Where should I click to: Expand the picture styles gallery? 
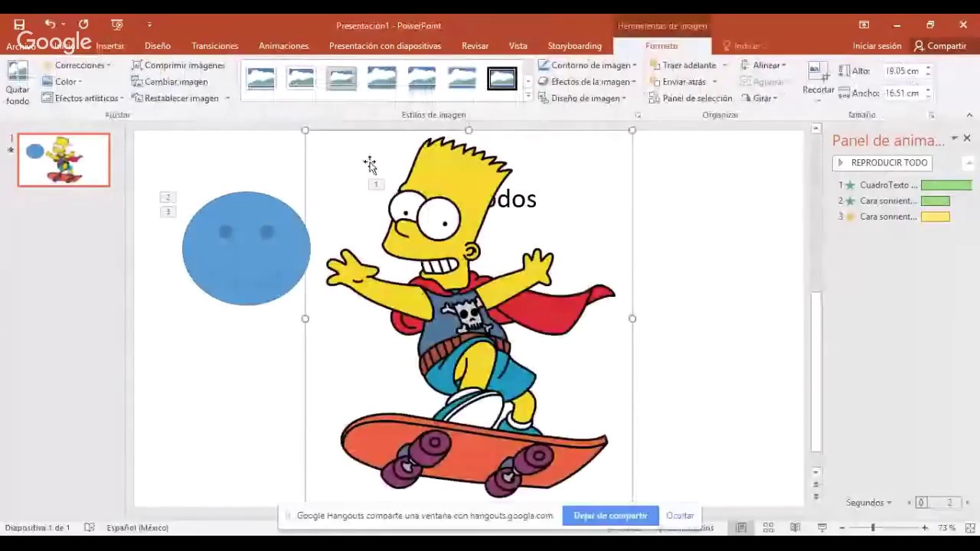pyautogui.click(x=528, y=96)
